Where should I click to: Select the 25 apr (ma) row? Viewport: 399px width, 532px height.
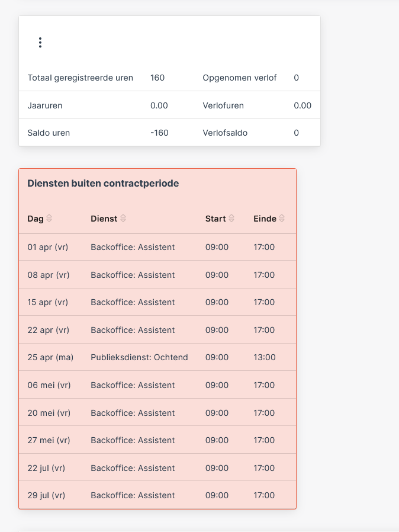tap(157, 357)
